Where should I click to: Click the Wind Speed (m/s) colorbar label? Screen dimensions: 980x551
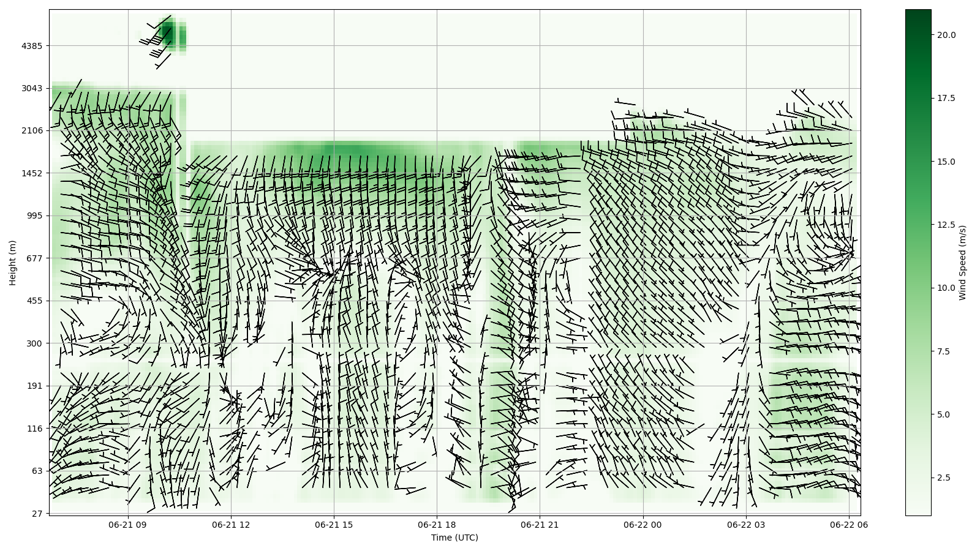tap(962, 263)
